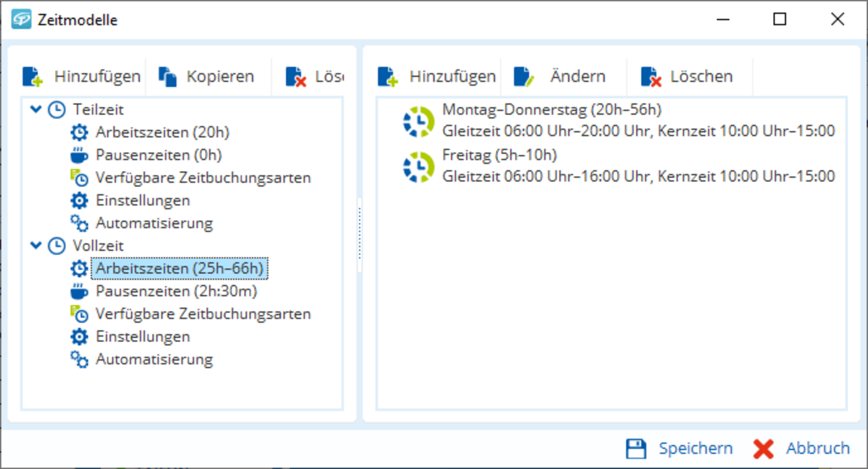Click the Abbruch button
This screenshot has width=868, height=469.
802,448
